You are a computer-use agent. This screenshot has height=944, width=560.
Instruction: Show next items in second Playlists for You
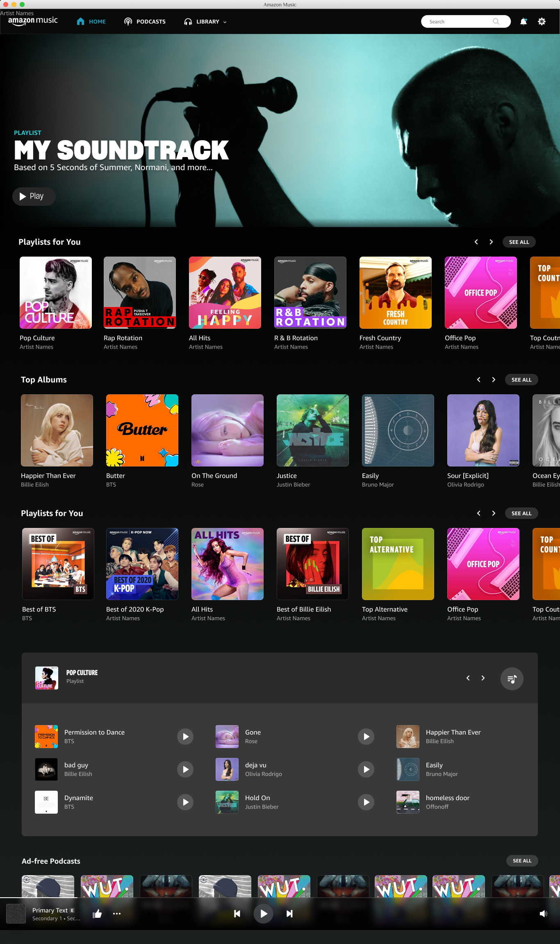[494, 513]
